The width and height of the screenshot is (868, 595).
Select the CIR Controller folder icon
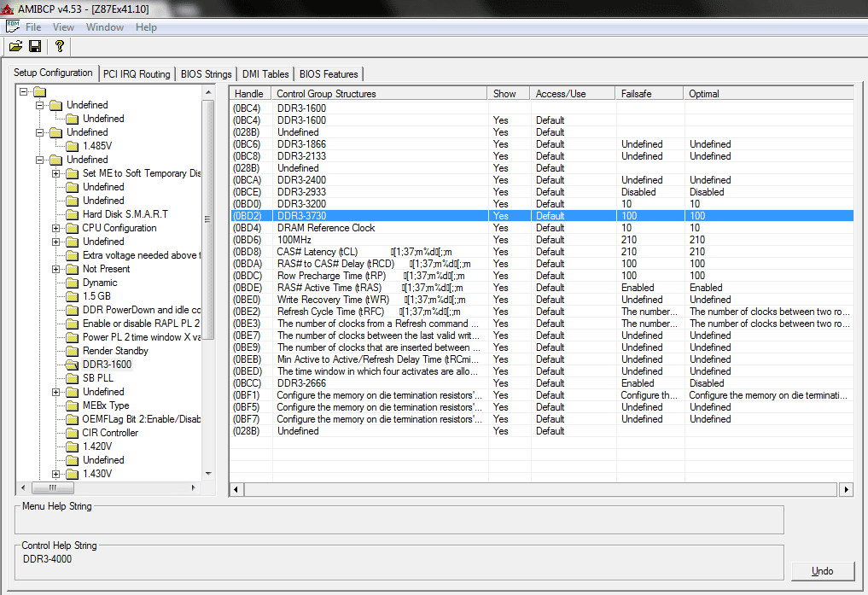click(x=72, y=433)
